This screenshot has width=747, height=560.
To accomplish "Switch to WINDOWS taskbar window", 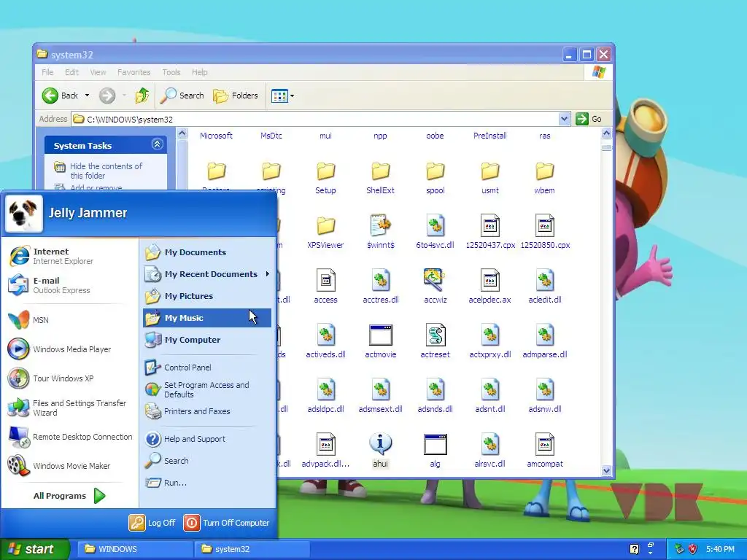I will (x=135, y=549).
